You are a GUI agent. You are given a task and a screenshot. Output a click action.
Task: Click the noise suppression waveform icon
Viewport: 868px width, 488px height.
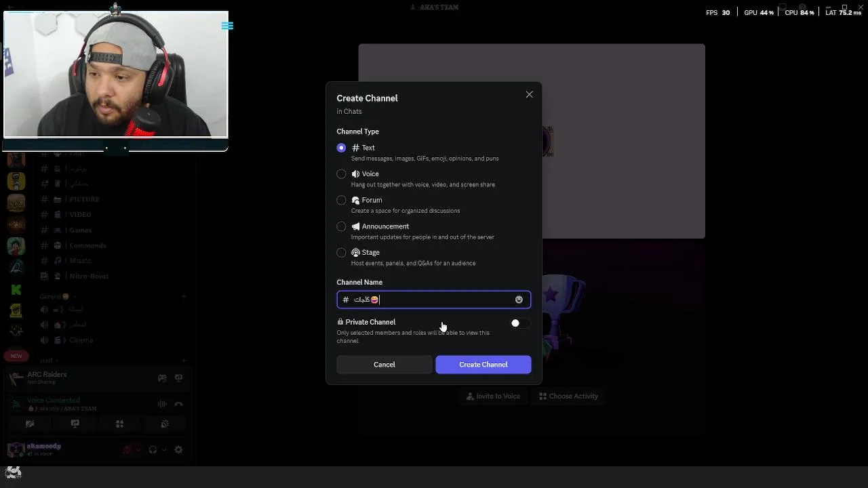tap(162, 404)
